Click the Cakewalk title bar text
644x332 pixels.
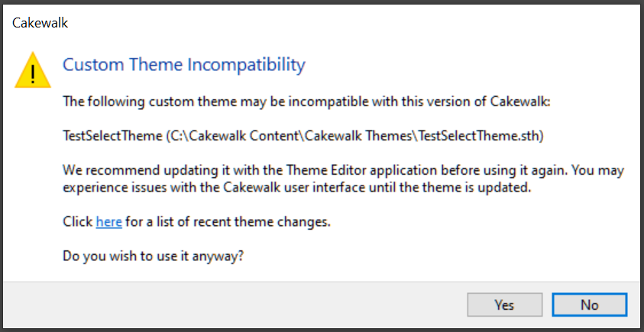pyautogui.click(x=40, y=23)
